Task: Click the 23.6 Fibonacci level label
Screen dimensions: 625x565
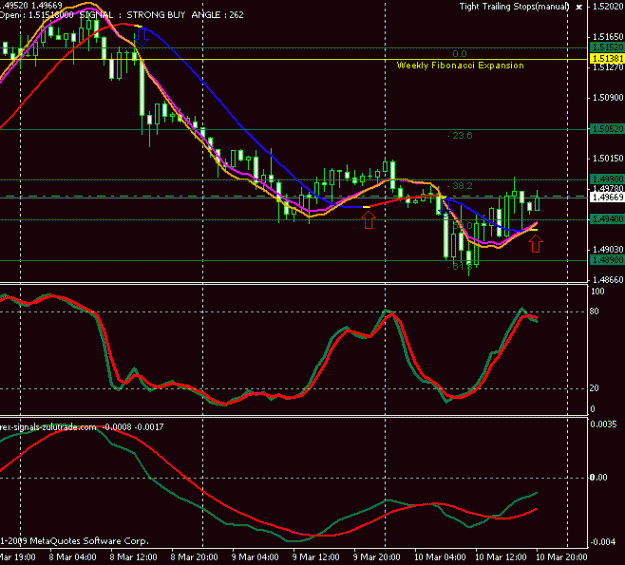Action: tap(460, 136)
